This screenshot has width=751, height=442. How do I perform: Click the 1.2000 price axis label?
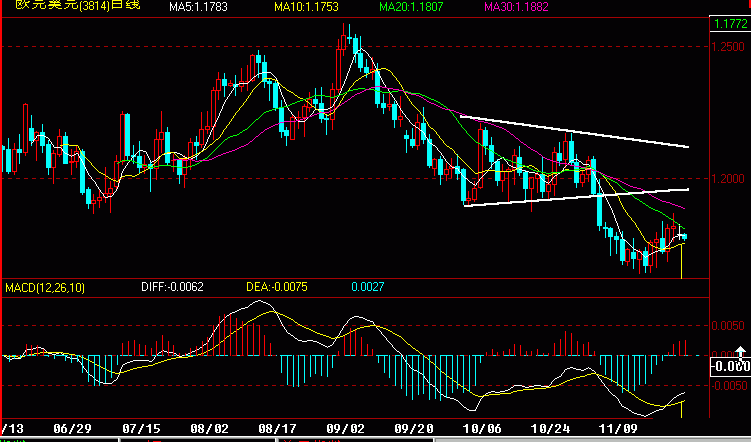pyautogui.click(x=728, y=179)
